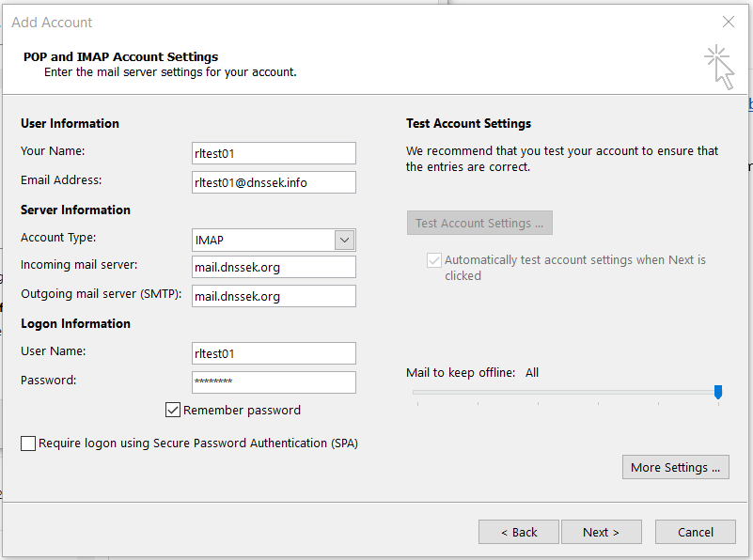
Task: Click the 'User Information' heading
Action: point(70,123)
